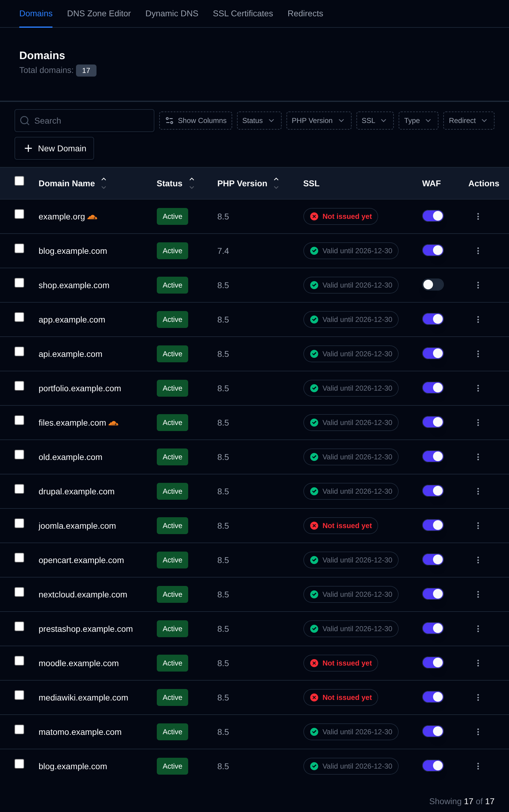Sort table by Domain Name column
Viewport: 509px width, 812px height.
(x=72, y=183)
